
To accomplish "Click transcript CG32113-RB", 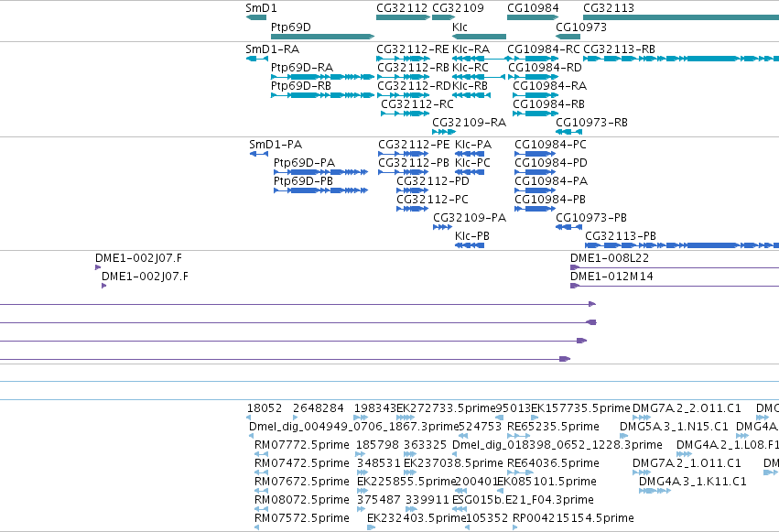I will pyautogui.click(x=681, y=59).
